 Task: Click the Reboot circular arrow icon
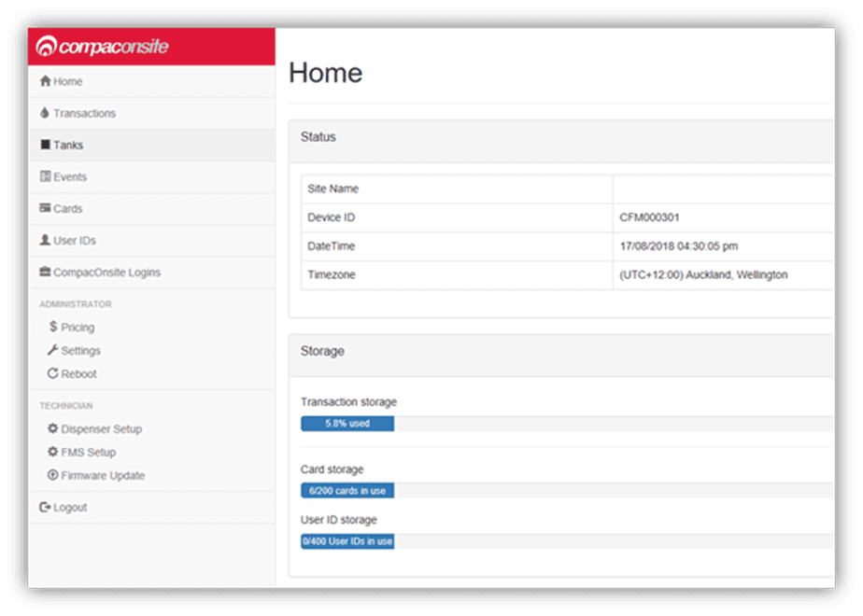coord(53,373)
